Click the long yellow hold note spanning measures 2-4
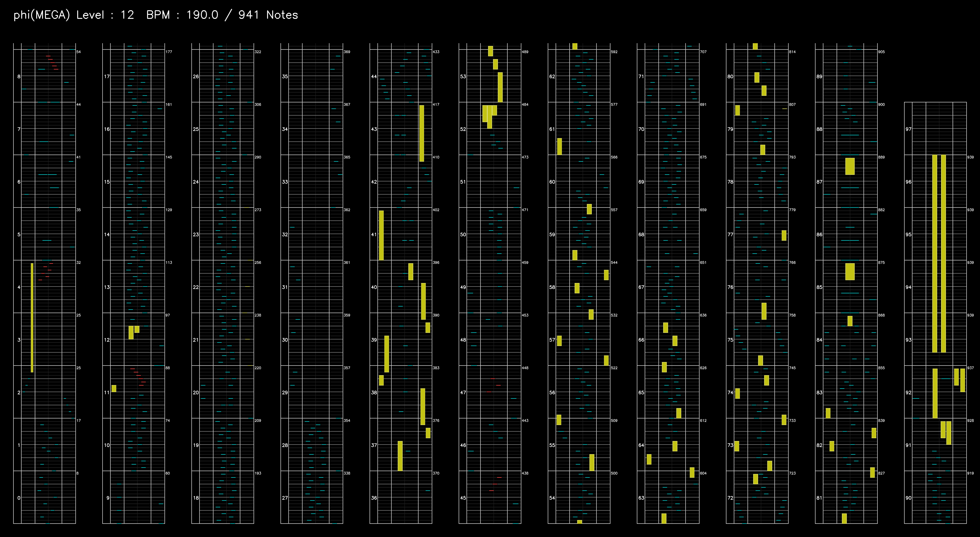The height and width of the screenshot is (537, 980). pyautogui.click(x=32, y=318)
